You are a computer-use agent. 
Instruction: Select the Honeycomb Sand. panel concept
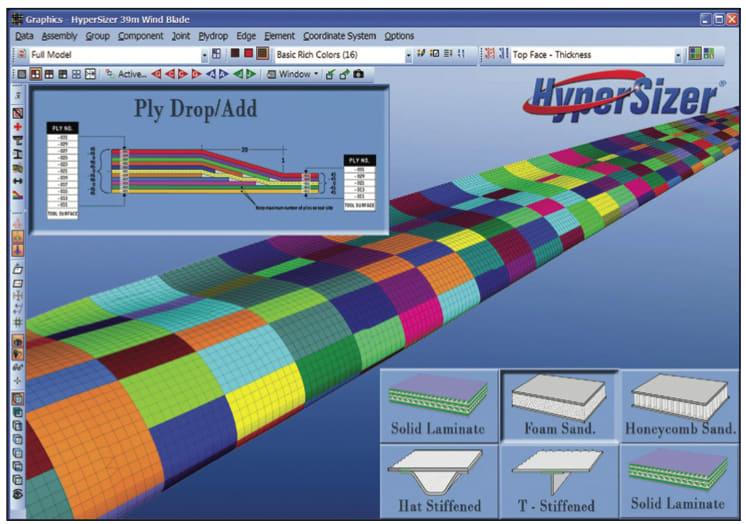point(680,405)
